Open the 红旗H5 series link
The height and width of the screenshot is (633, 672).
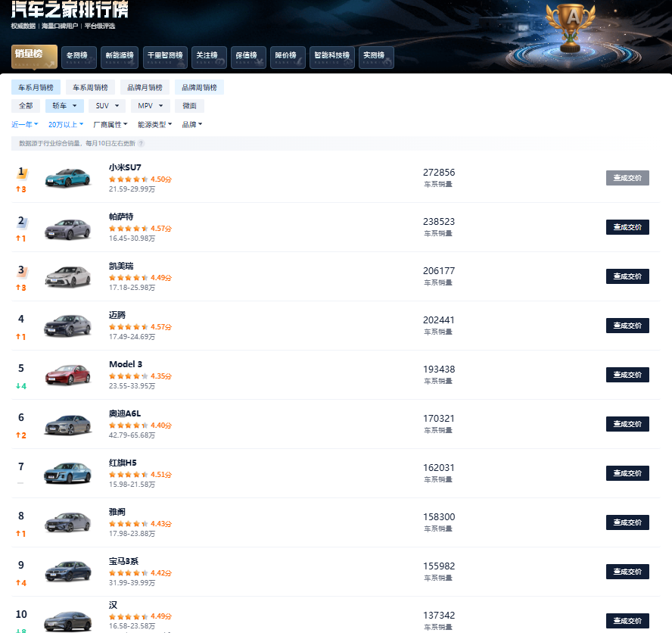point(121,463)
